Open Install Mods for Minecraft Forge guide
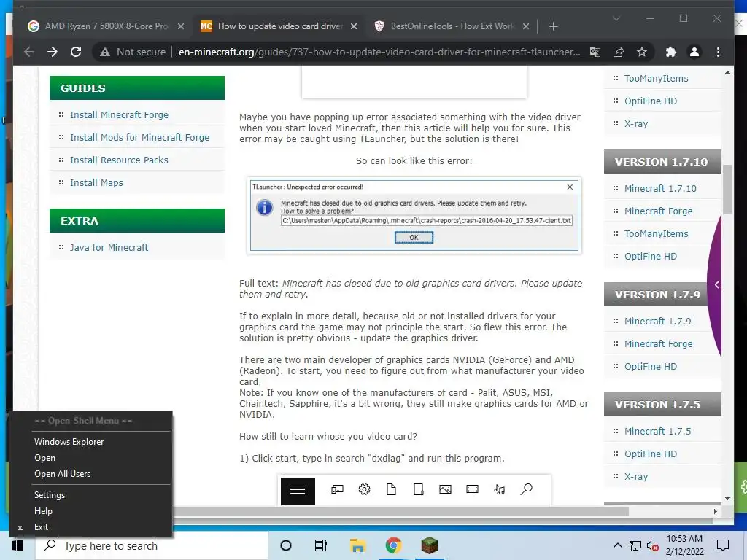Viewport: 747px width, 560px height. click(x=139, y=137)
